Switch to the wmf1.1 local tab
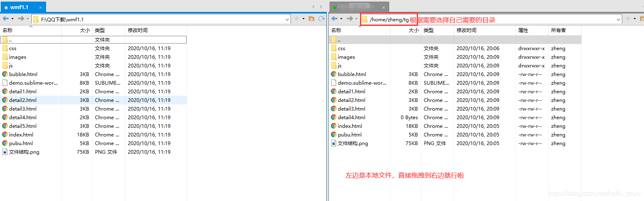The height and width of the screenshot is (201, 644). click(23, 7)
